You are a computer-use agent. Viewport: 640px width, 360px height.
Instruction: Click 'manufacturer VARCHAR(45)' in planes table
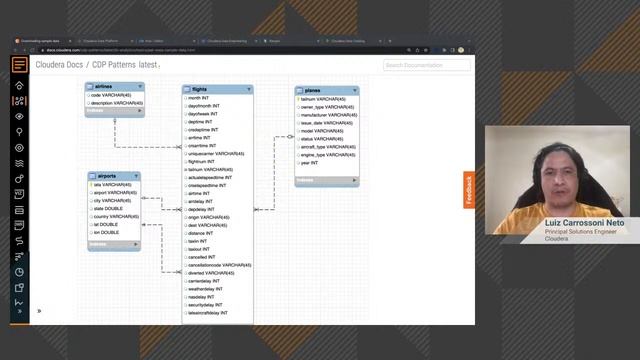click(329, 115)
